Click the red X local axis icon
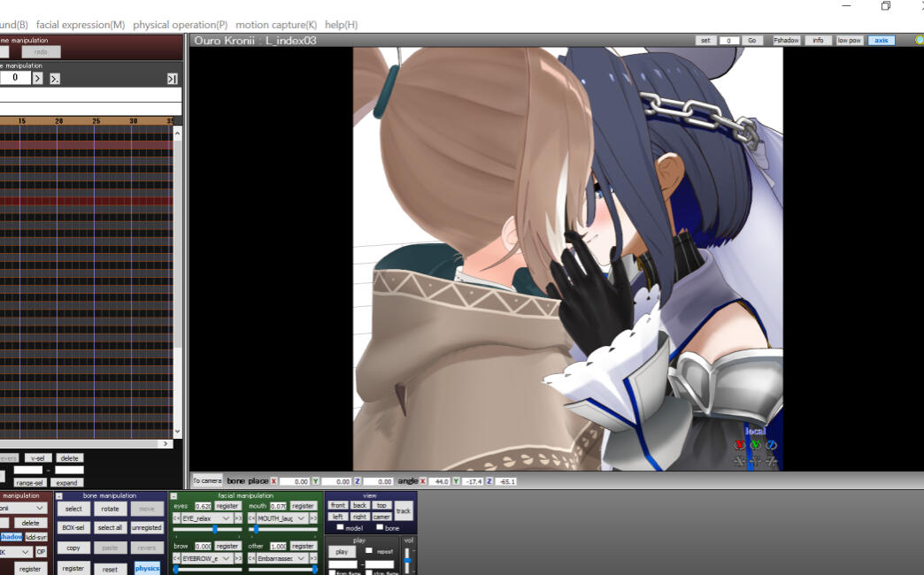The image size is (924, 575). coord(740,445)
